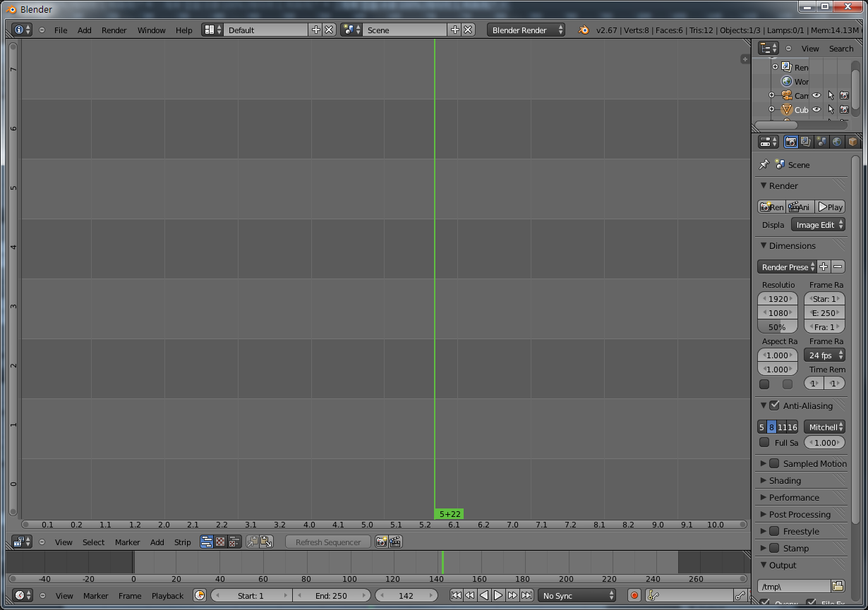
Task: Toggle Camera visibility eye icon
Action: pos(816,95)
